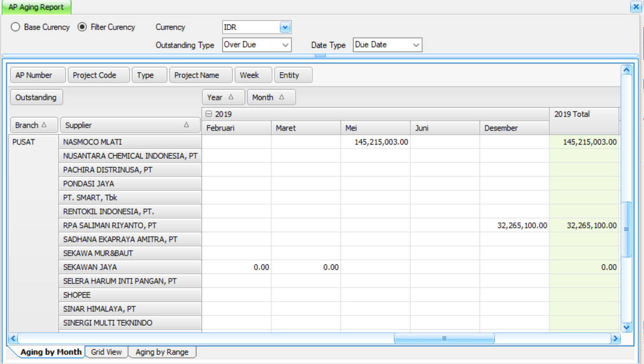This screenshot has width=644, height=364.
Task: Switch to the Grid View tab
Action: coord(106,352)
